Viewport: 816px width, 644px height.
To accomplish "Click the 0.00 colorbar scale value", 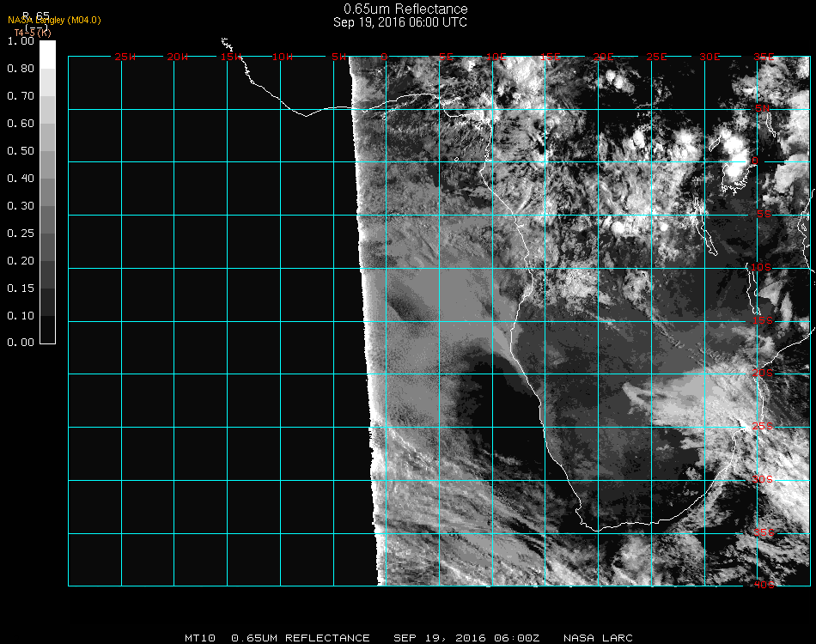I will pyautogui.click(x=21, y=343).
